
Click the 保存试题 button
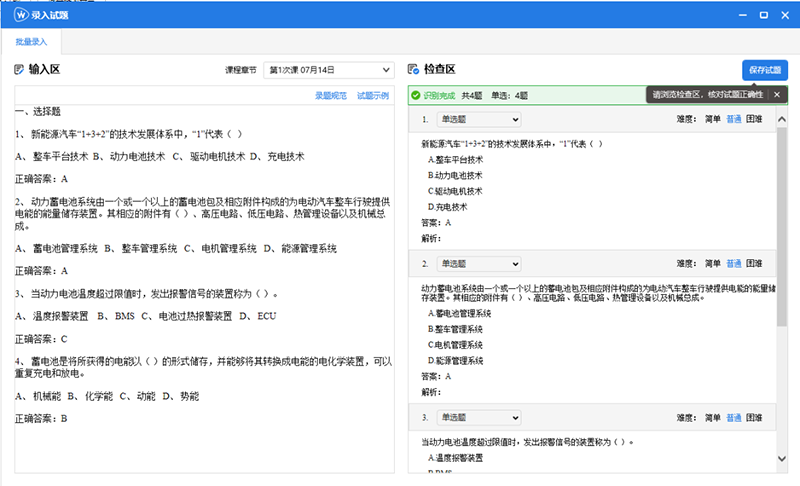[764, 70]
